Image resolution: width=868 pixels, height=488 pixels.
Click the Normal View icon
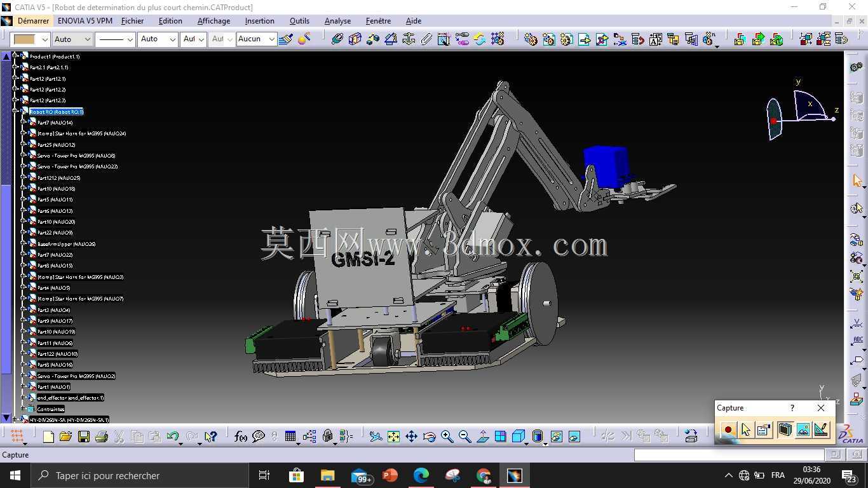(x=482, y=437)
